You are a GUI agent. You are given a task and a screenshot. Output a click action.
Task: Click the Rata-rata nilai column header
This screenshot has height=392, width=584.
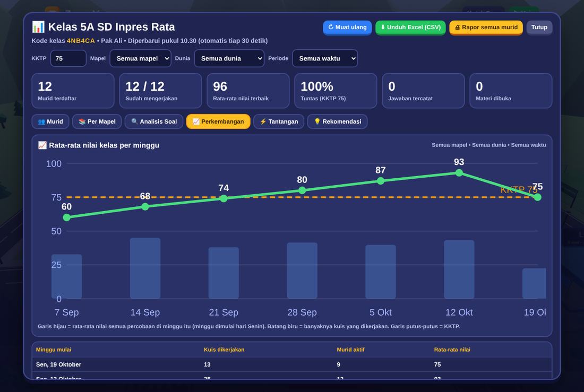[452, 350]
